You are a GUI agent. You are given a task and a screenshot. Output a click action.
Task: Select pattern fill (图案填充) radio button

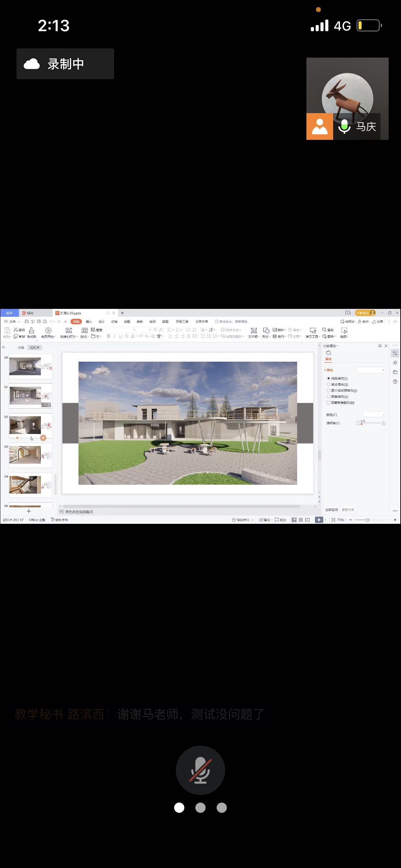pos(328,397)
